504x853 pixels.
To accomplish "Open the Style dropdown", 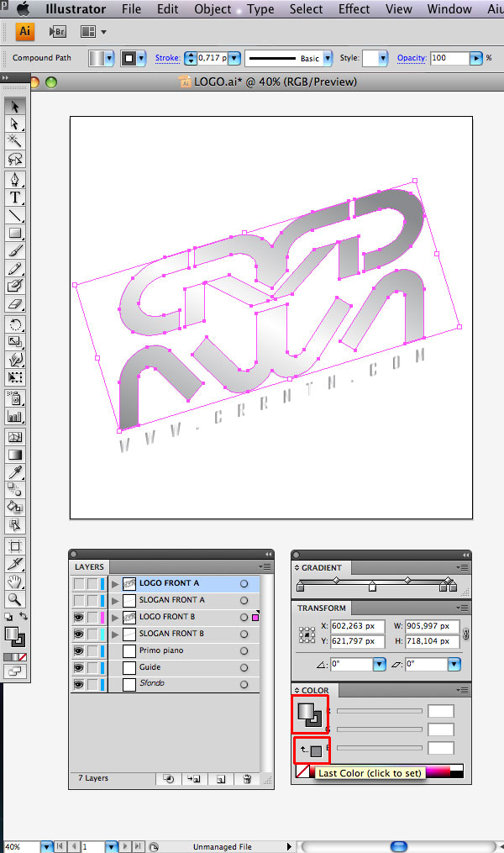I will coord(383,58).
